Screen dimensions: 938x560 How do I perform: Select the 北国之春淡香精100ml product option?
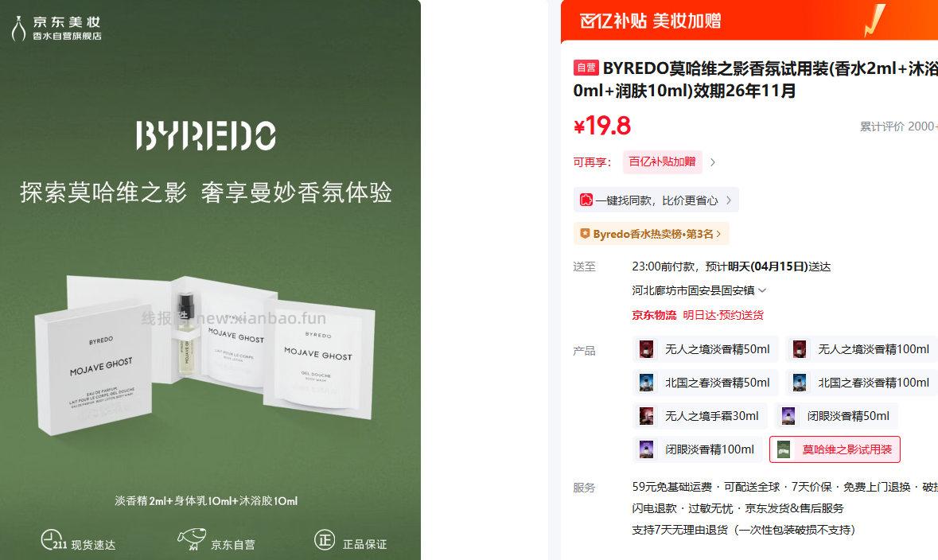[x=862, y=383]
